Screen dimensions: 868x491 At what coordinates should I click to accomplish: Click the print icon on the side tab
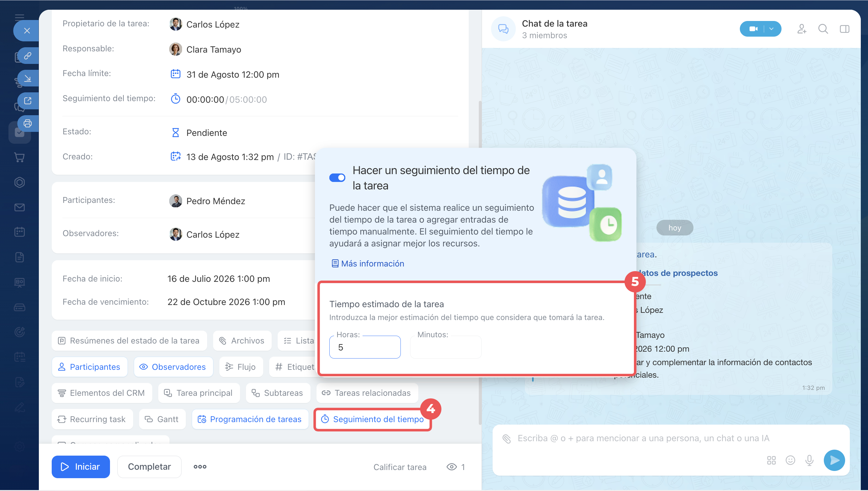tap(28, 123)
